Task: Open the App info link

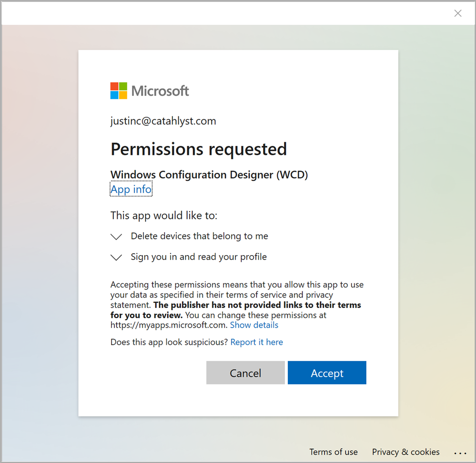Action: point(131,190)
